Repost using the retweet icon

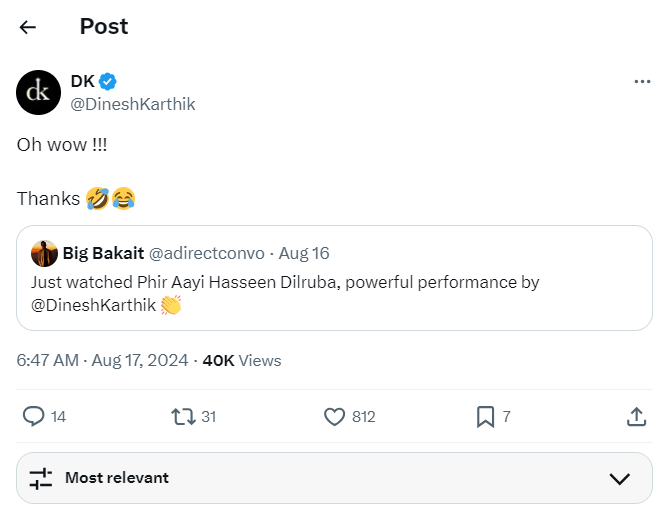point(183,416)
